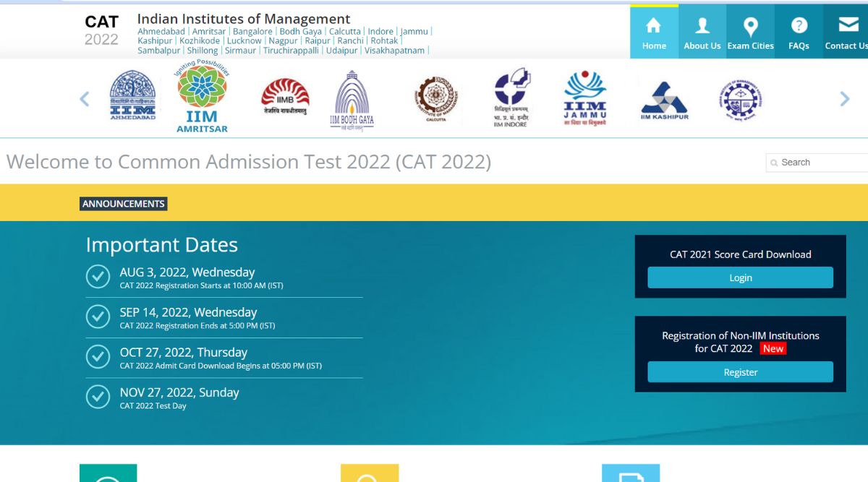Go to Home in top navigation
The height and width of the screenshot is (482, 868).
pos(654,32)
